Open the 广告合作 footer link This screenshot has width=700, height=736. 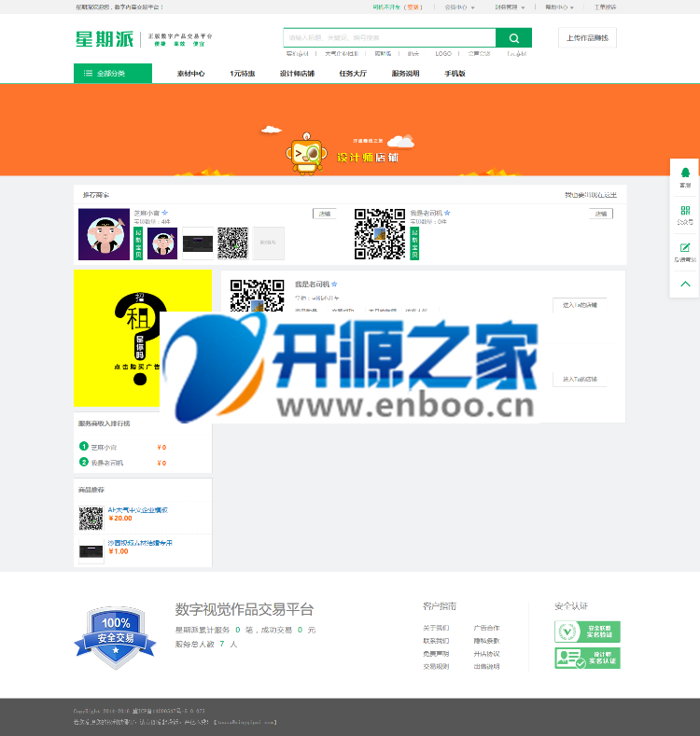(486, 628)
